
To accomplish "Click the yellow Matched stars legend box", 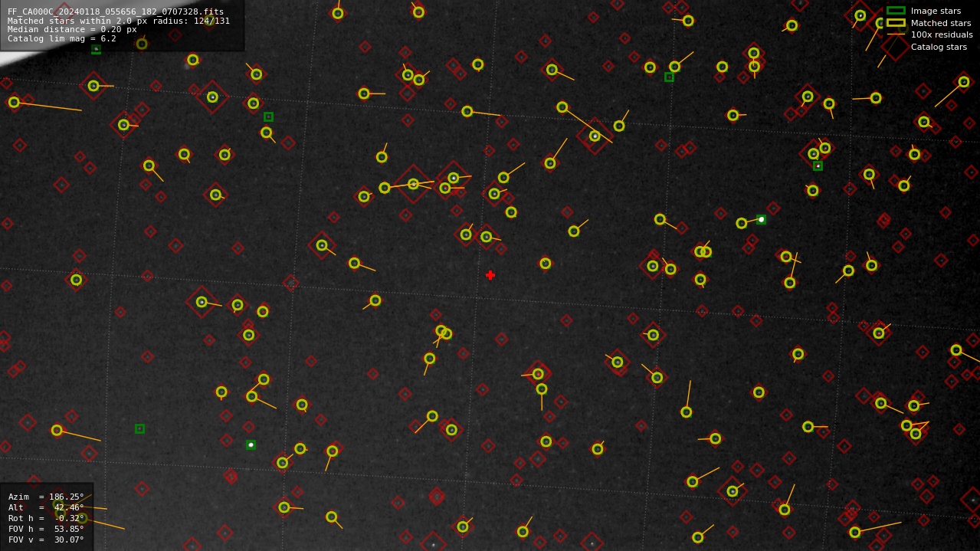I will click(896, 22).
